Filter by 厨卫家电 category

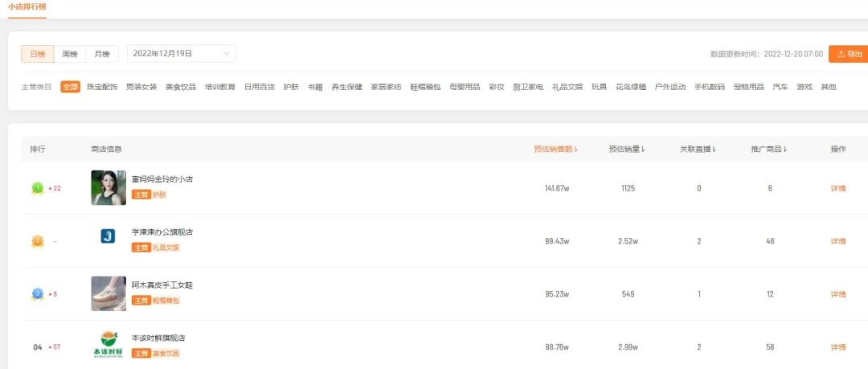528,87
